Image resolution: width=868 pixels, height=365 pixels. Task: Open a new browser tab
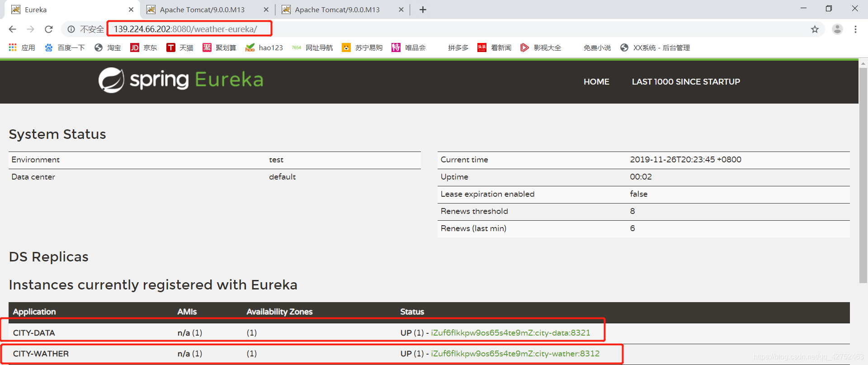click(423, 9)
